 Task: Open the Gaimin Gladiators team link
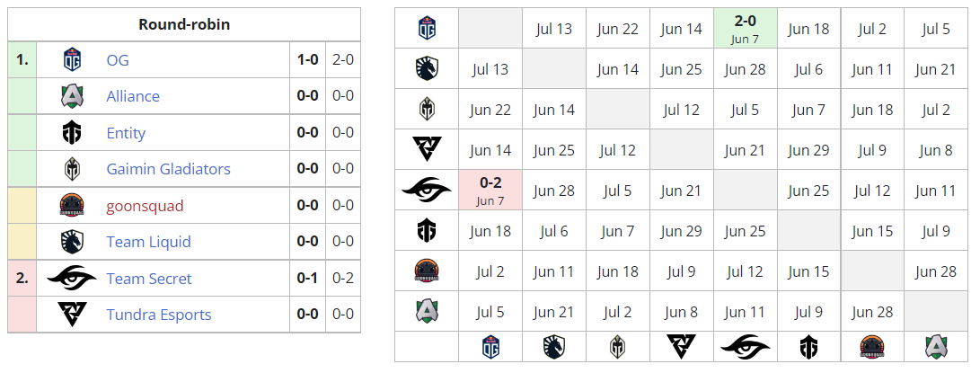(168, 169)
